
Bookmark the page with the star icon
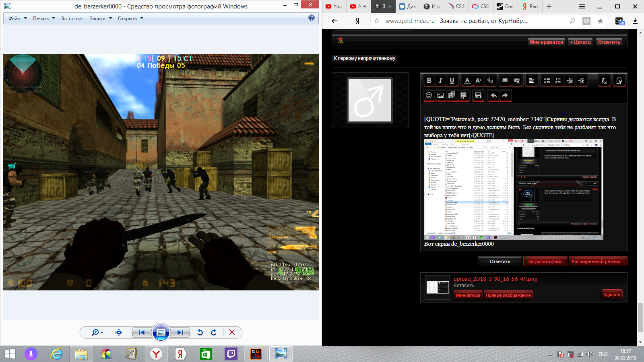[600, 21]
